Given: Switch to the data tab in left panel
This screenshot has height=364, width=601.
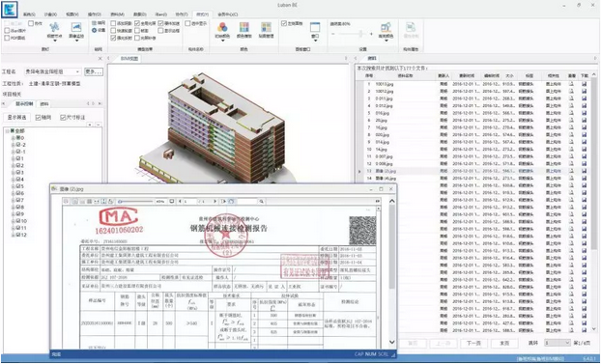Looking at the screenshot, I should click(44, 104).
